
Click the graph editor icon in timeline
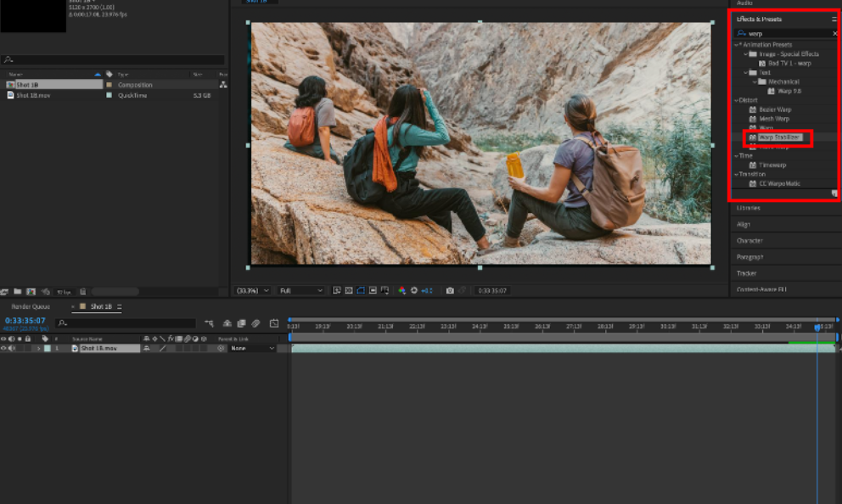[274, 323]
